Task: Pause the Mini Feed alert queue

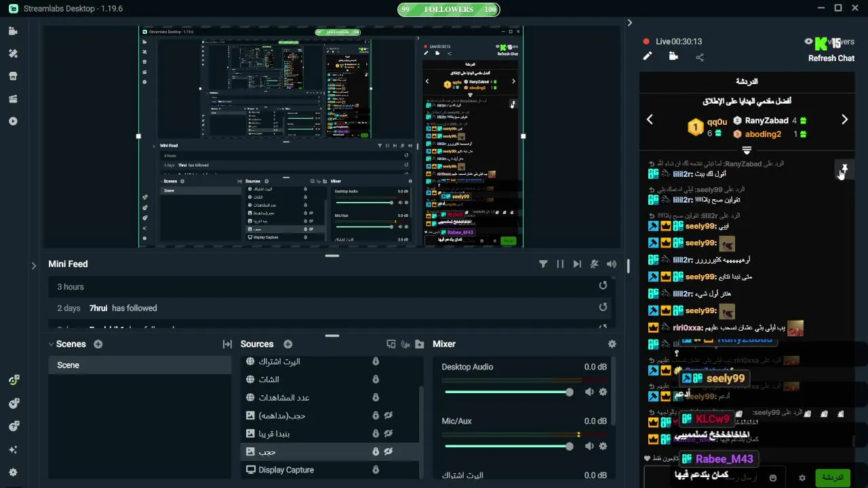Action: pos(560,264)
